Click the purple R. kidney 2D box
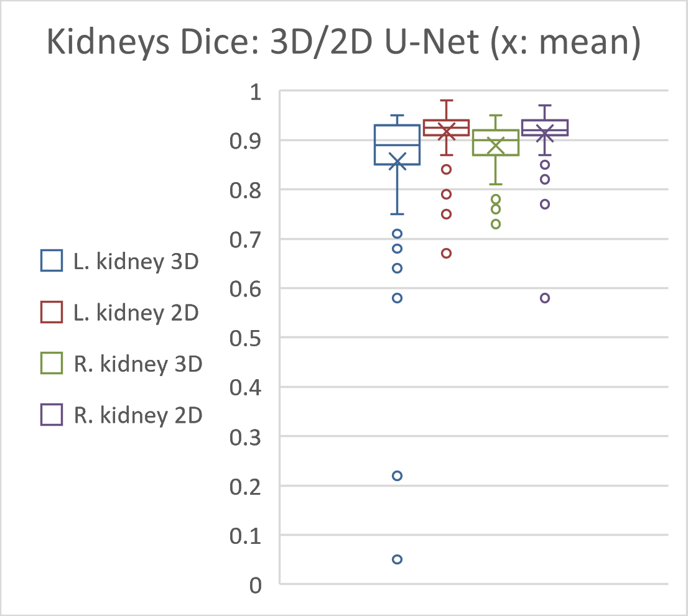Image resolution: width=688 pixels, height=616 pixels. 545,127
